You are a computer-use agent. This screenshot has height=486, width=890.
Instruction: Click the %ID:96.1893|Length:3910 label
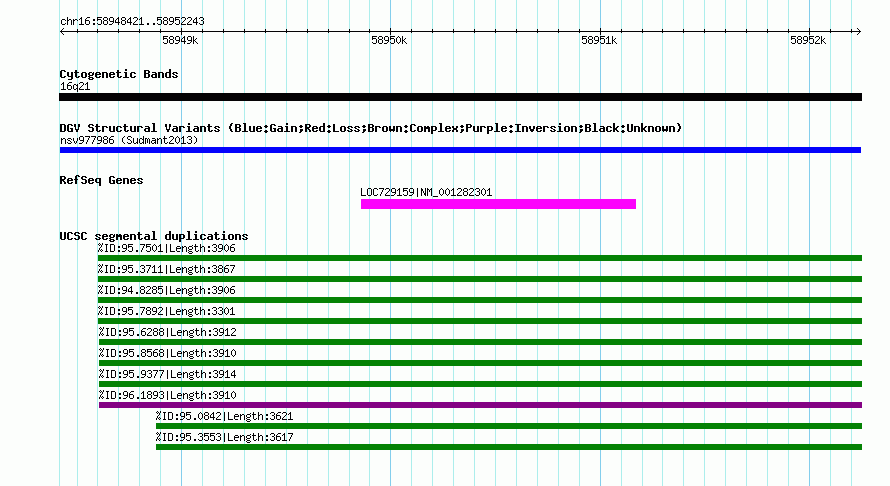167,395
